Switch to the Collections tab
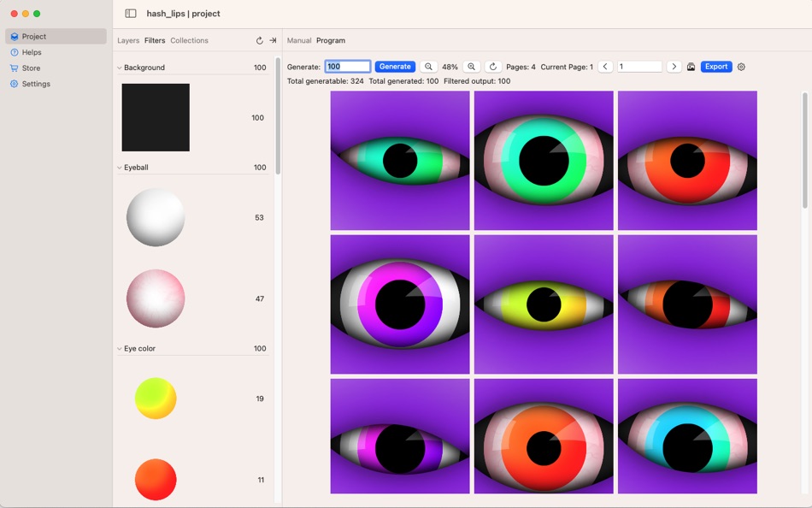The width and height of the screenshot is (812, 508). coord(189,40)
